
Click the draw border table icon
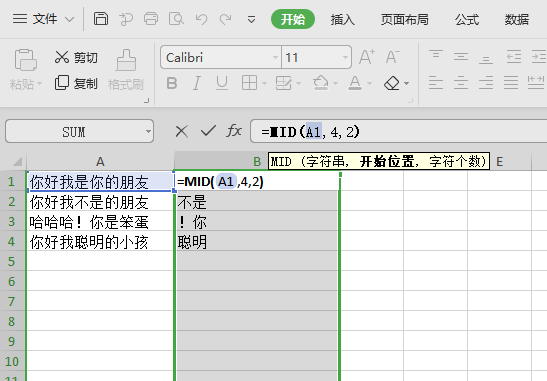pos(283,83)
